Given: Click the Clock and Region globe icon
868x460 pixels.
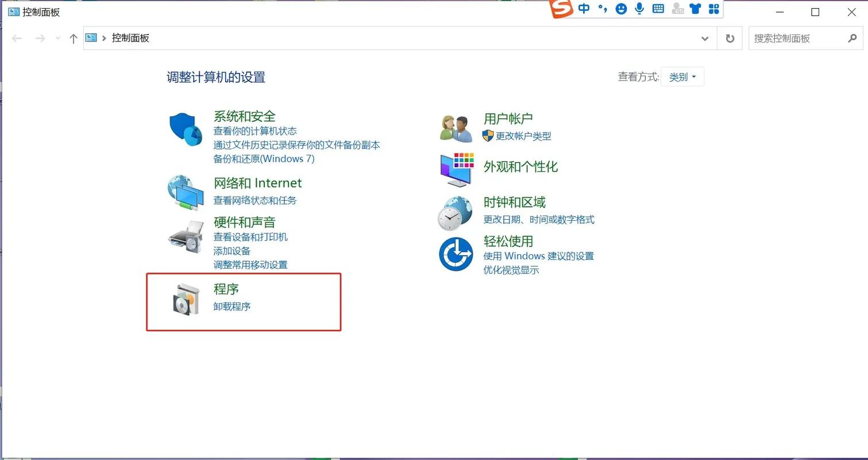Looking at the screenshot, I should (x=456, y=212).
